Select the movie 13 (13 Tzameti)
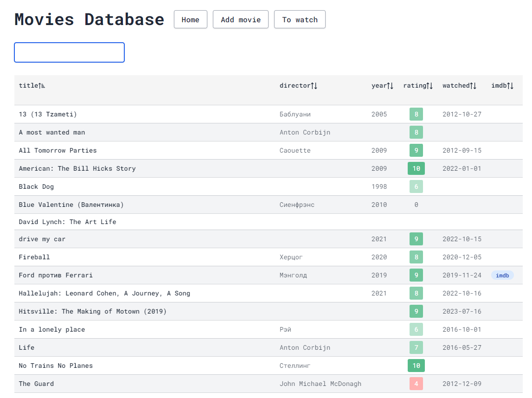Viewport: 532px width, 398px height. tap(48, 115)
